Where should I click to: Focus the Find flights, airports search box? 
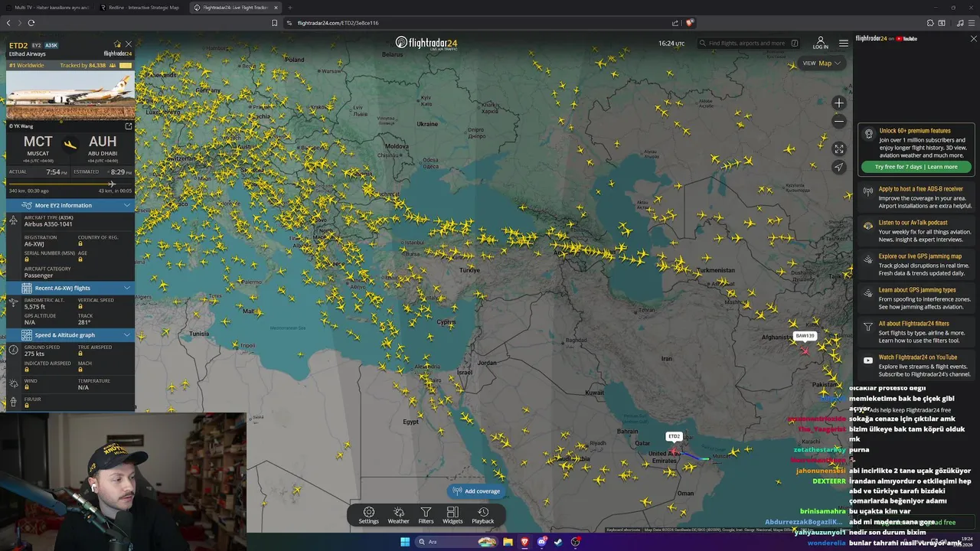(749, 43)
